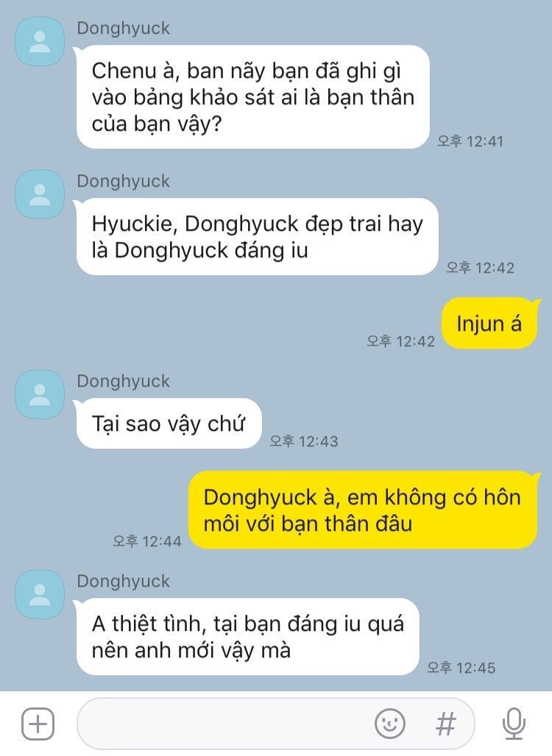Image resolution: width=552 pixels, height=756 pixels.
Task: Select the 'Tại sao vậy chứ' bubble
Action: [x=169, y=424]
